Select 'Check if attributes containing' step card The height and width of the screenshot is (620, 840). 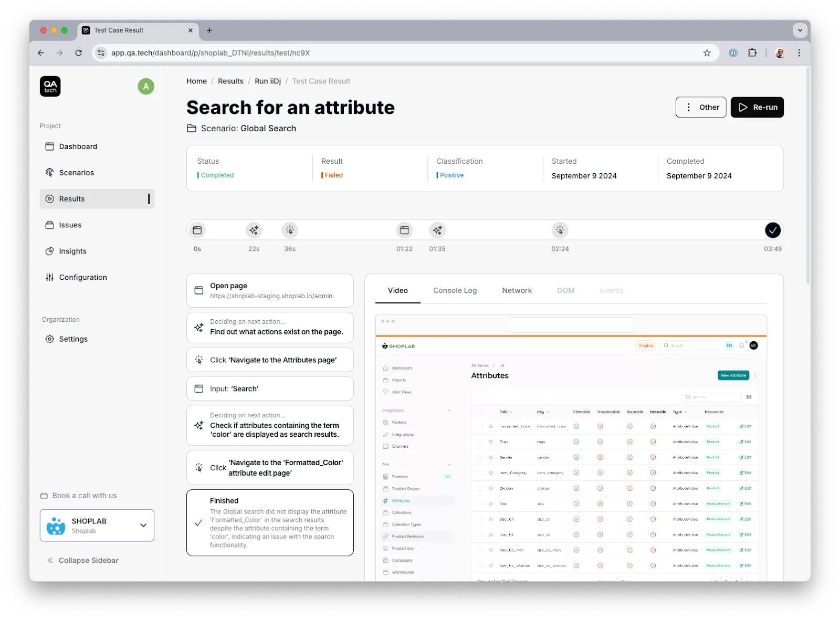[x=270, y=425]
